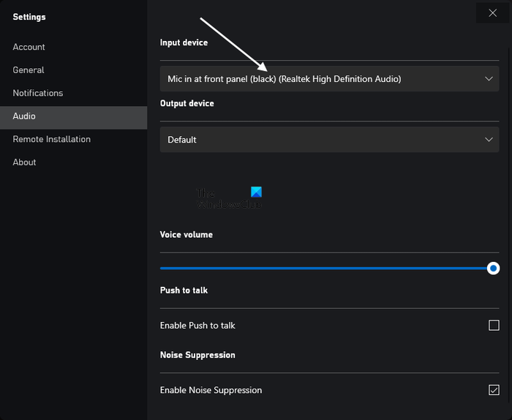Viewport: 512px width, 420px height.
Task: Click the Voice volume slider handle
Action: click(494, 269)
